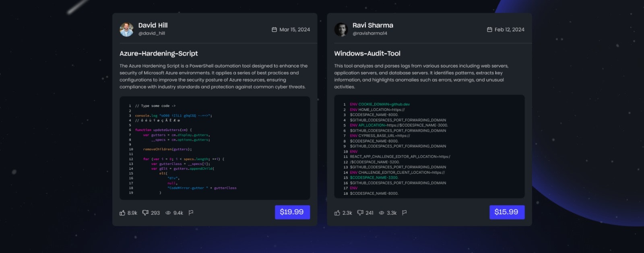Click code line "removeChildren(gutters);"
This screenshot has height=253, width=644.
point(167,149)
